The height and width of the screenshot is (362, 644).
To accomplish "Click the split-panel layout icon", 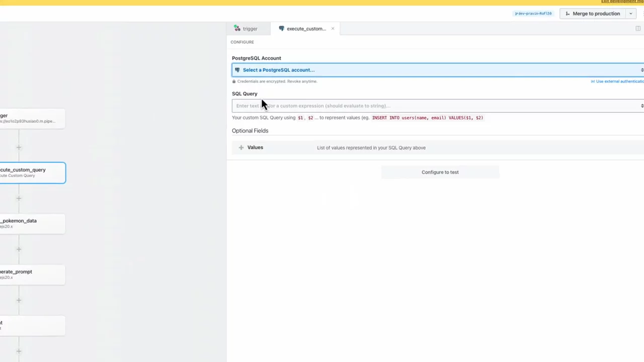I will tap(638, 29).
